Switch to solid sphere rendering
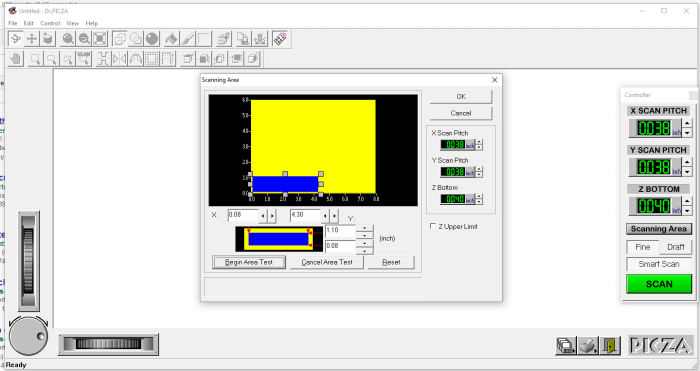 pyautogui.click(x=152, y=39)
